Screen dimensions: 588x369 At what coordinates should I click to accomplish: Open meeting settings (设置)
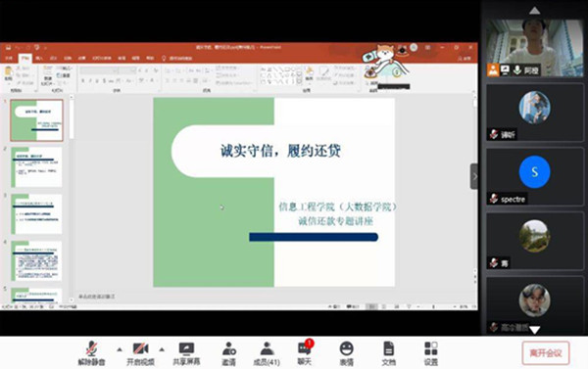[x=431, y=353]
